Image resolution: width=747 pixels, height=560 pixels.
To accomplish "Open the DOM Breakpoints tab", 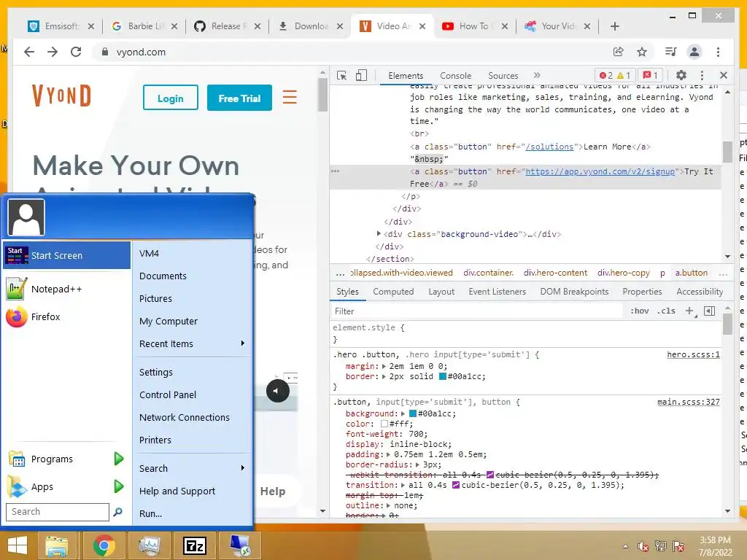I will 574,292.
